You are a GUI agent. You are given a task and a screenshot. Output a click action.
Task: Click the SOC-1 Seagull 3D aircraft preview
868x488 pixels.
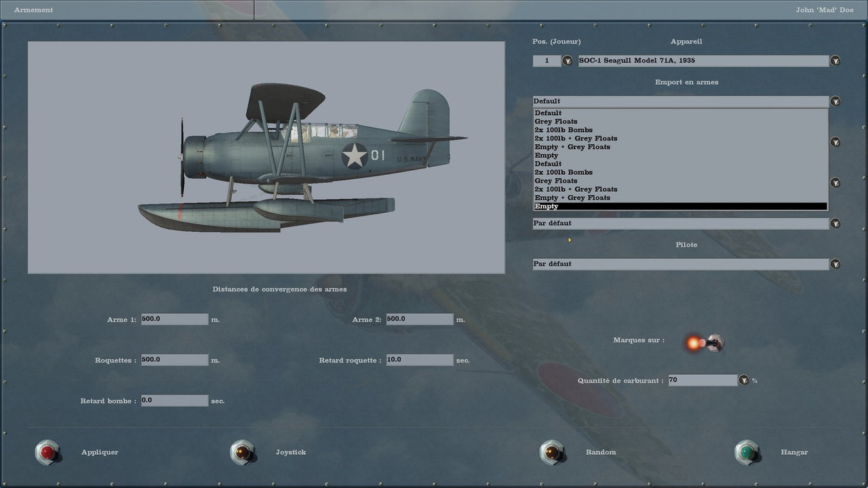point(267,157)
